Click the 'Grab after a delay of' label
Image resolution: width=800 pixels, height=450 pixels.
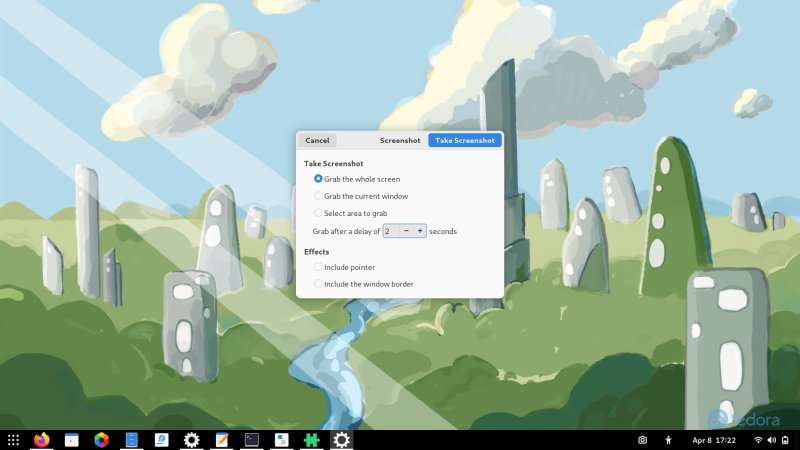(346, 231)
